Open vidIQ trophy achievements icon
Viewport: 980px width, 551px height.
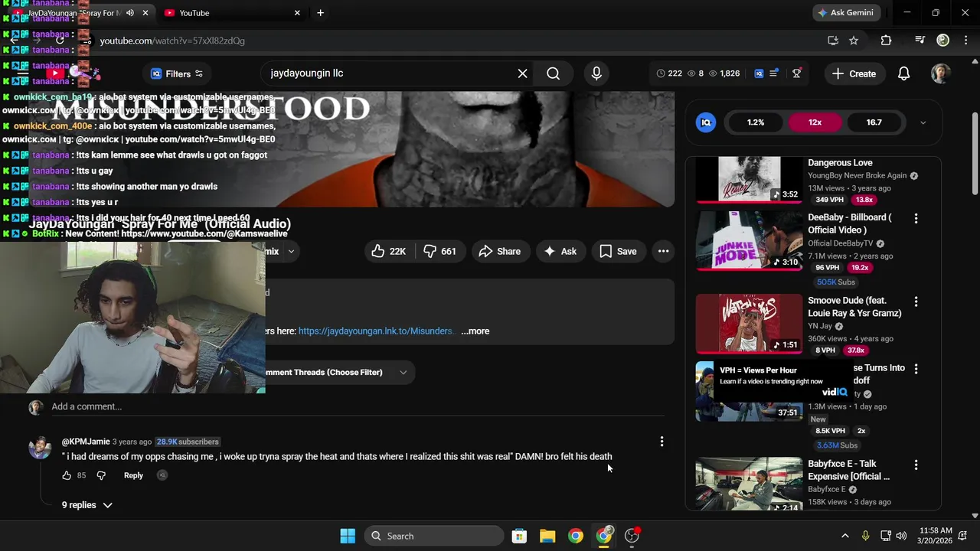coord(796,73)
